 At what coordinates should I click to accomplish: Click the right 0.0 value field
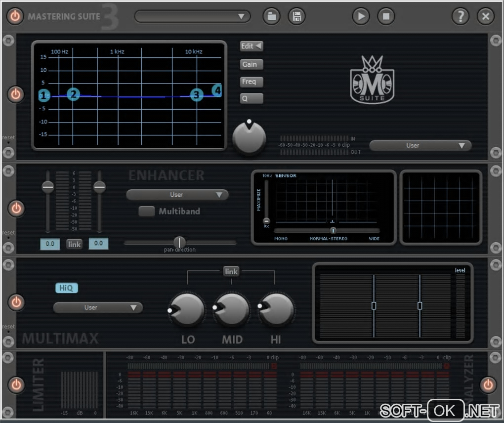[98, 243]
